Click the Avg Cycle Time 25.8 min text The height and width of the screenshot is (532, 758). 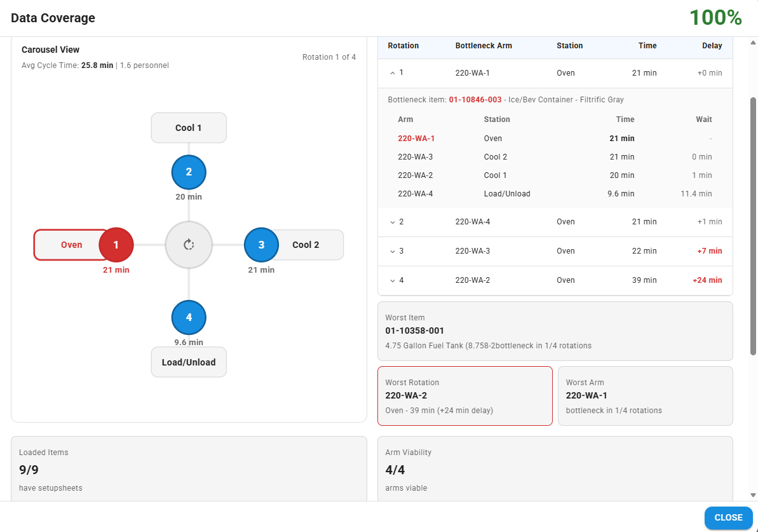[67, 65]
